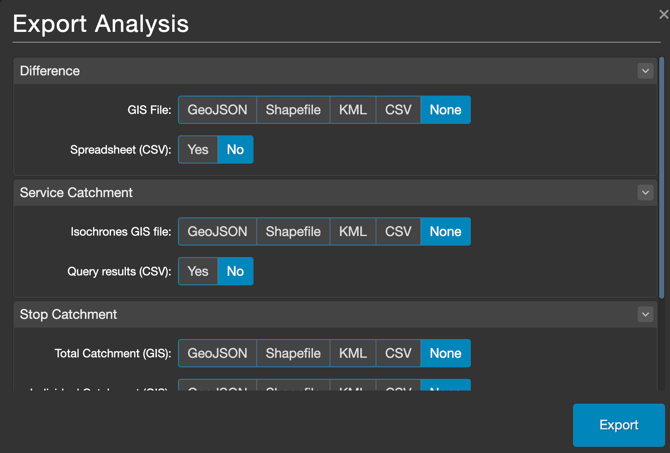Image resolution: width=670 pixels, height=453 pixels.
Task: Enable Yes for Query results (CSV)
Action: point(198,272)
